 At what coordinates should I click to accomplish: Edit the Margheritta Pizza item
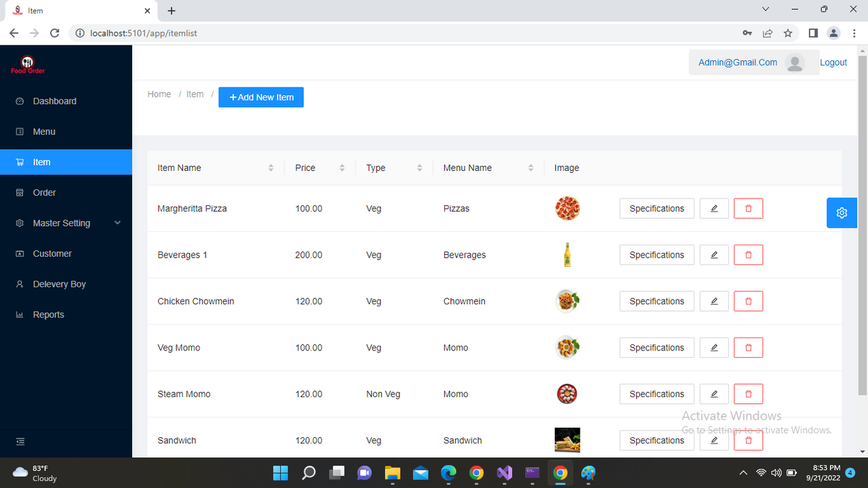coord(714,209)
